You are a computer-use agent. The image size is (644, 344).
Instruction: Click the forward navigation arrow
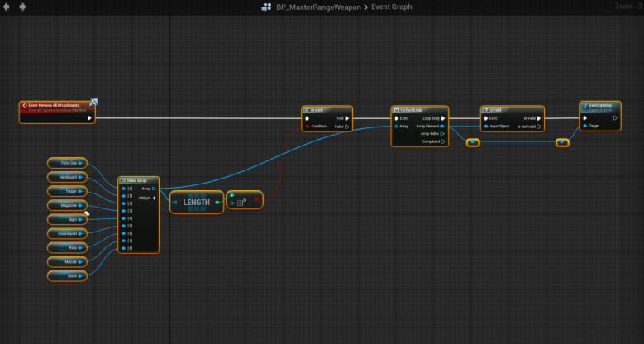[x=22, y=7]
